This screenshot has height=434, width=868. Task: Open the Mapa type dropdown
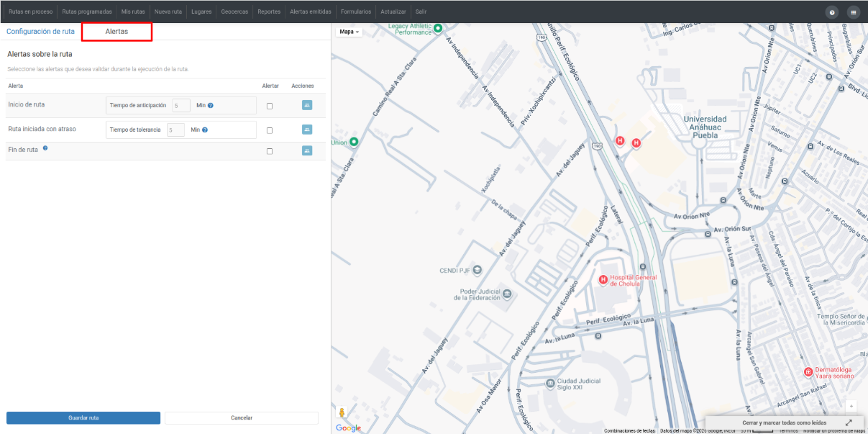point(350,32)
